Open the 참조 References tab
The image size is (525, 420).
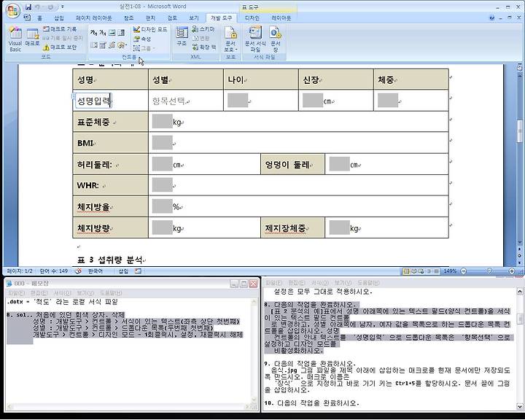pyautogui.click(x=128, y=18)
